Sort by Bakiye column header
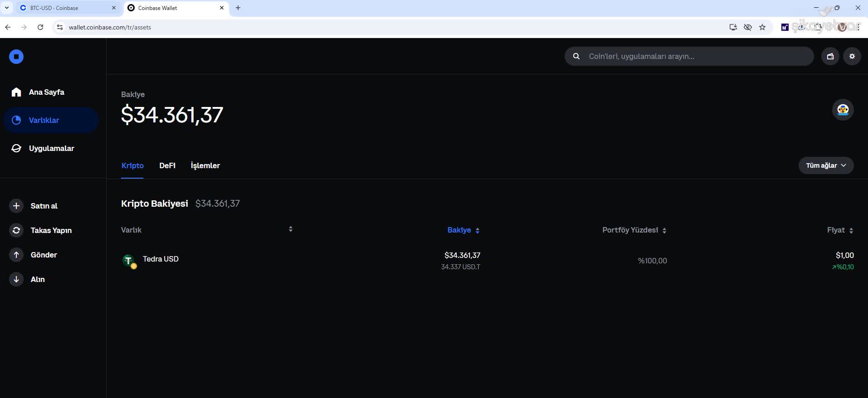 [463, 230]
